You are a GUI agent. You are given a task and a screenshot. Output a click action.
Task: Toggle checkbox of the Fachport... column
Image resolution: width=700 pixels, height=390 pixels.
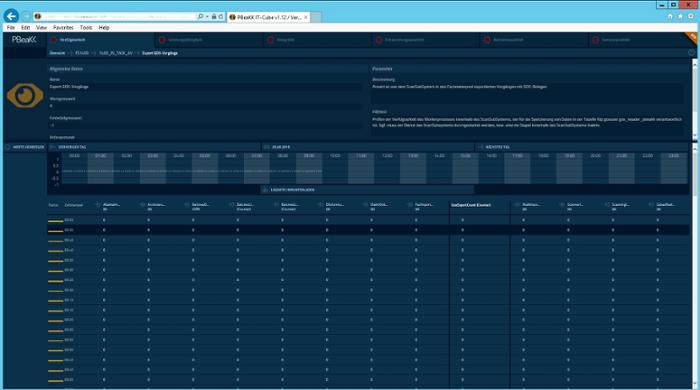click(410, 205)
